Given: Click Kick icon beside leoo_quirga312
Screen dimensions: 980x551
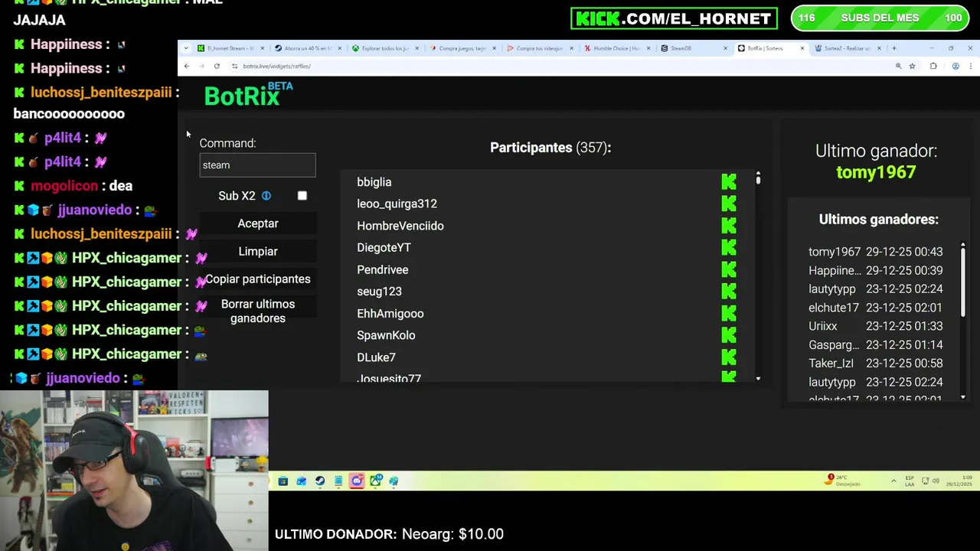Looking at the screenshot, I should click(x=729, y=204).
